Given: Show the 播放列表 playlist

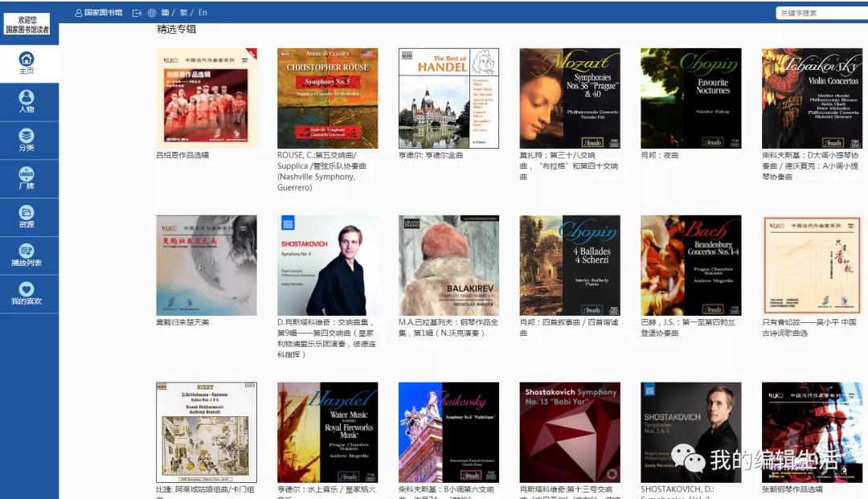Looking at the screenshot, I should (27, 252).
